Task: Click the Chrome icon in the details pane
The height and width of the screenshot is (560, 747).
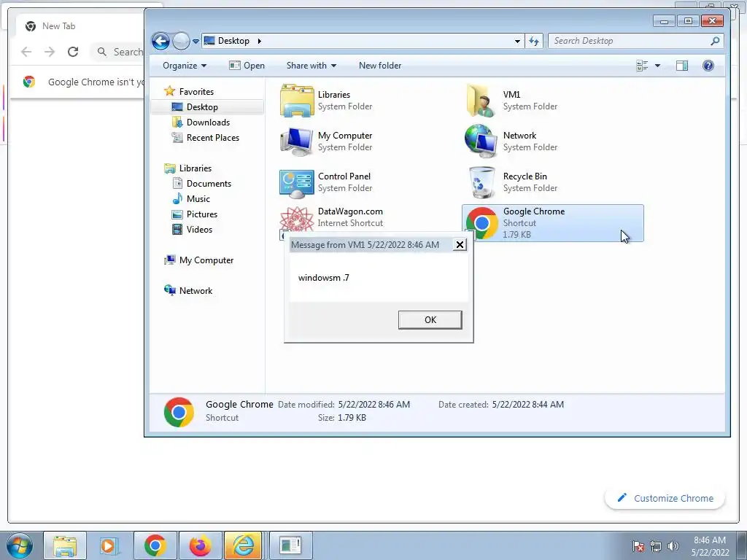Action: pyautogui.click(x=179, y=412)
